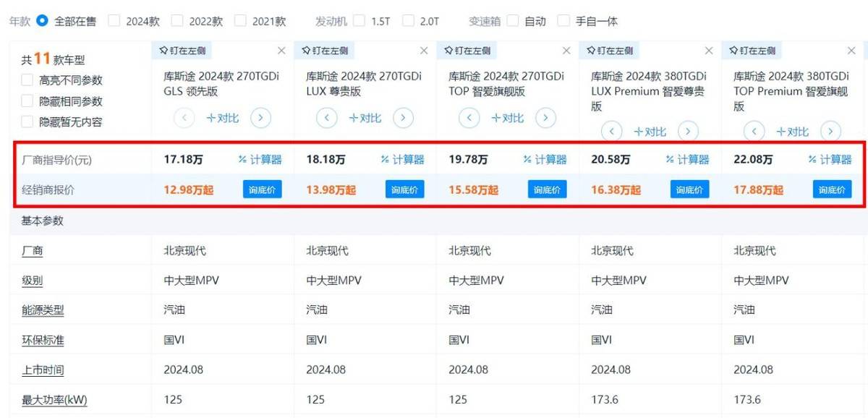Click the right arrow under 270TGDi LUX 尊贵版
Viewport: 868px width, 418px height.
click(403, 118)
